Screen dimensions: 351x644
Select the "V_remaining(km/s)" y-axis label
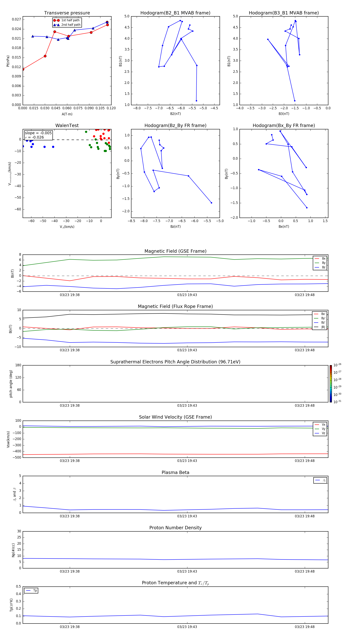(10, 173)
